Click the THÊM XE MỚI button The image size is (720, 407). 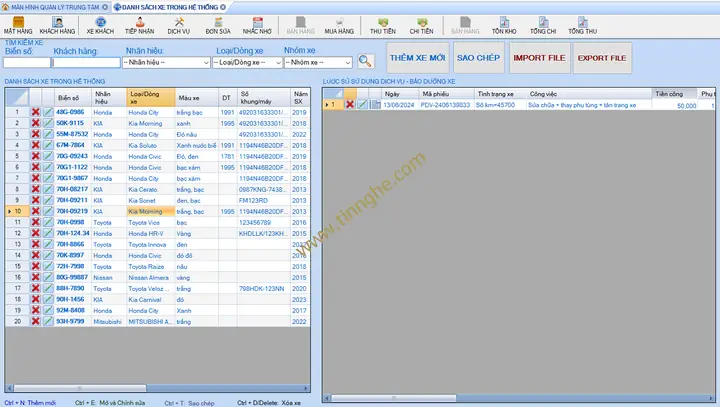pyautogui.click(x=416, y=58)
